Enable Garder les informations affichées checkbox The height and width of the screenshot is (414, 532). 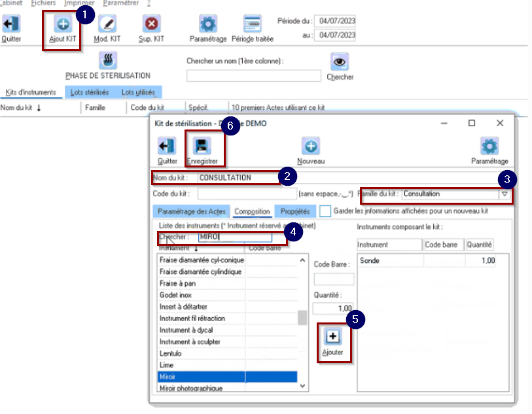click(325, 211)
